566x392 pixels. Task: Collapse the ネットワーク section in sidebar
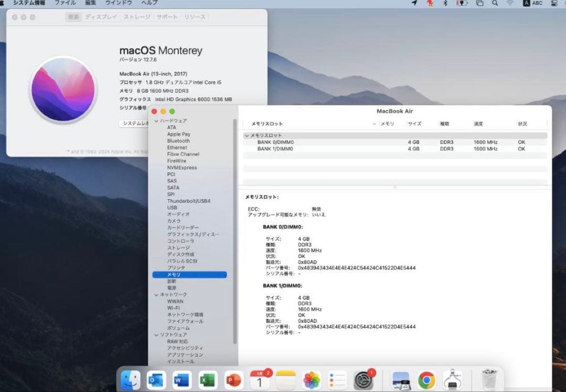coord(156,295)
